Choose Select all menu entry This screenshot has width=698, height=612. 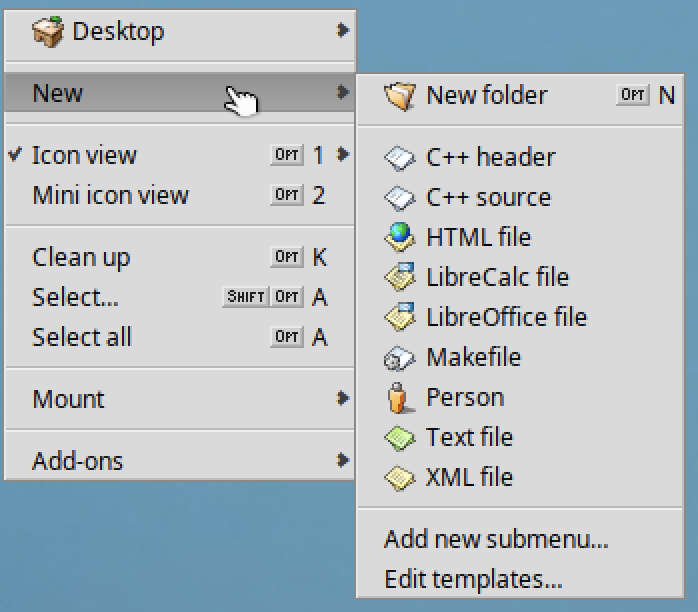(x=180, y=337)
